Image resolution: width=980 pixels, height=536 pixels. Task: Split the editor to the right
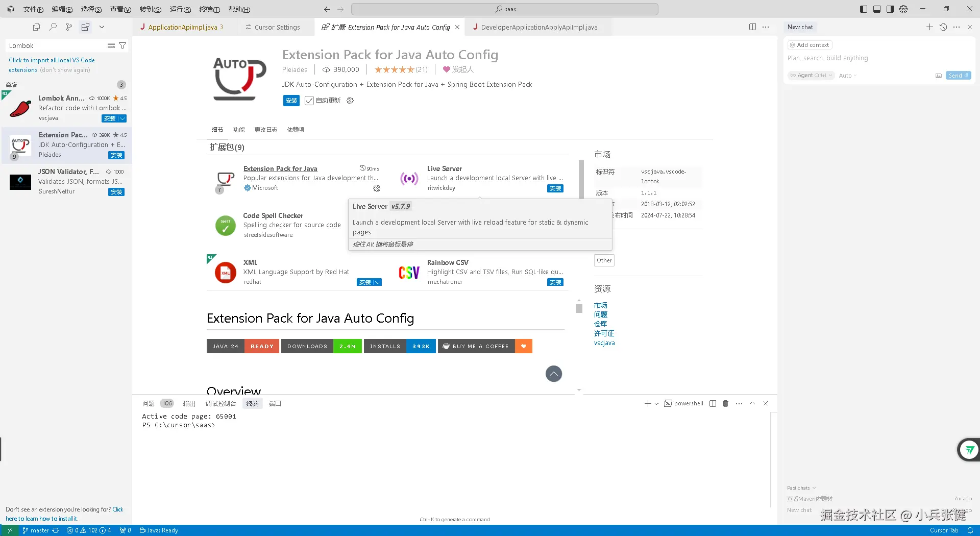pyautogui.click(x=752, y=27)
